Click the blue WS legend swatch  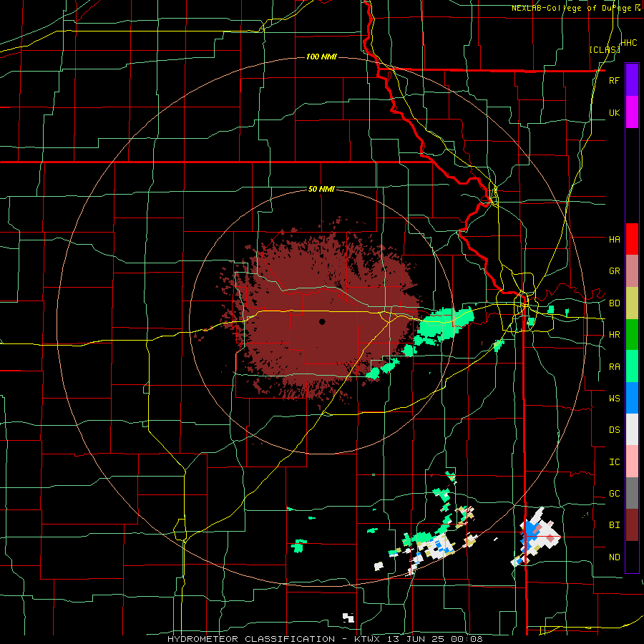click(x=632, y=398)
